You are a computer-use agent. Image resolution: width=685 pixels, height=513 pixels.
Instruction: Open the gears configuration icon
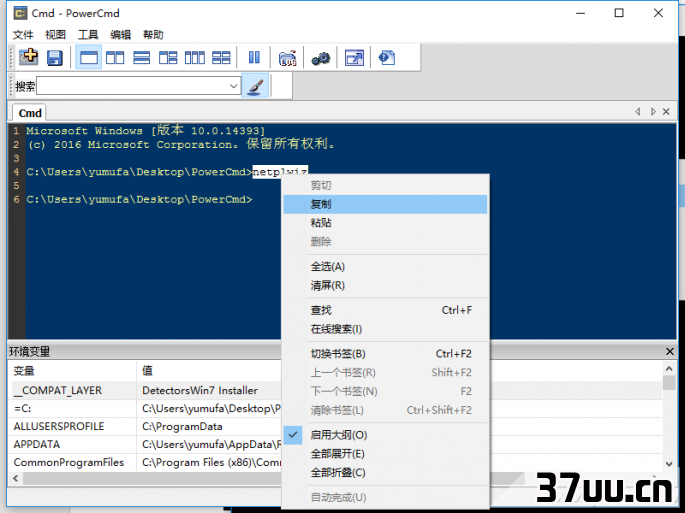click(321, 58)
